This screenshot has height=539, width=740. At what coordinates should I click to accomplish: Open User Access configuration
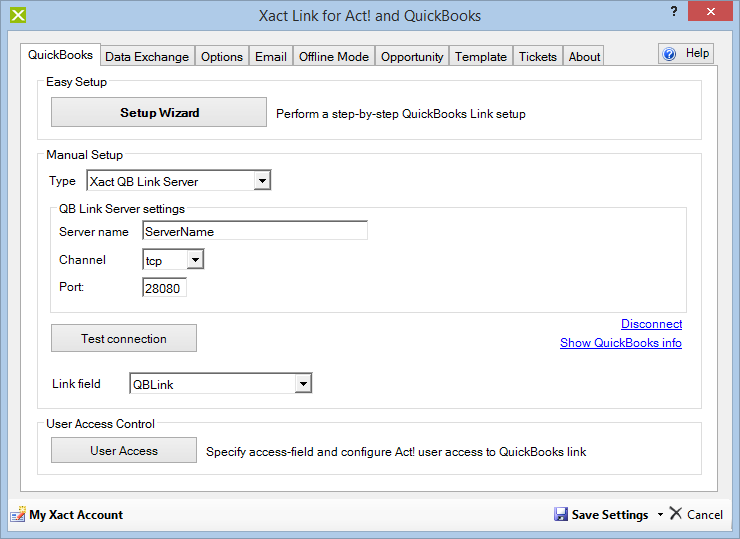coord(124,450)
